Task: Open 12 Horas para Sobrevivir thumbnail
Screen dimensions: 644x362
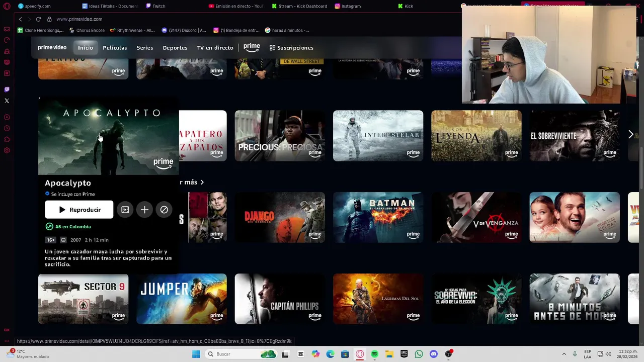Action: pos(476,299)
